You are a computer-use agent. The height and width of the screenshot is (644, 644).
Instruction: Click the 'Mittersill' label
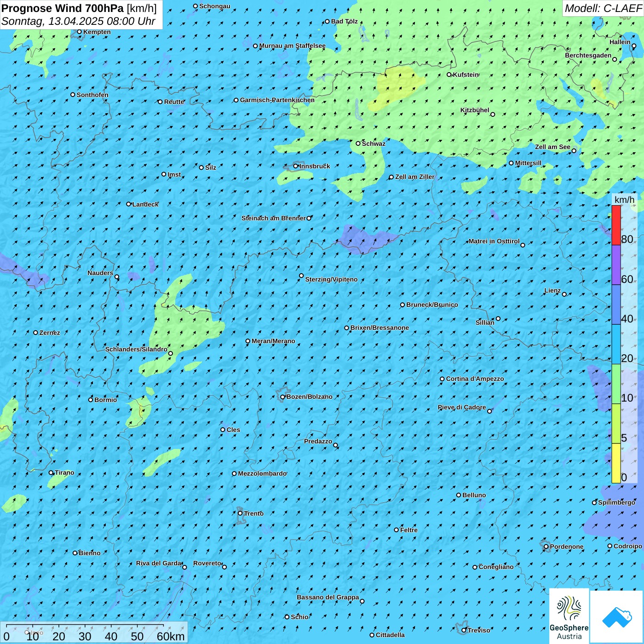[528, 163]
